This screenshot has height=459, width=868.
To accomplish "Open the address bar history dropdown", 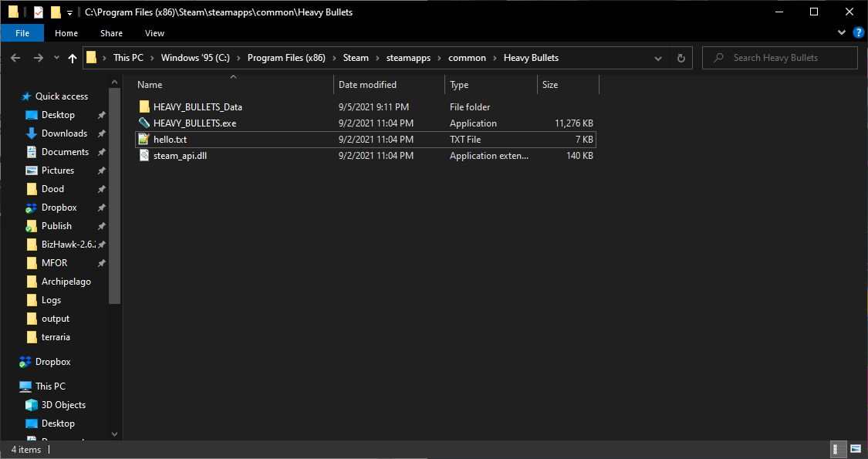I will 657,58.
